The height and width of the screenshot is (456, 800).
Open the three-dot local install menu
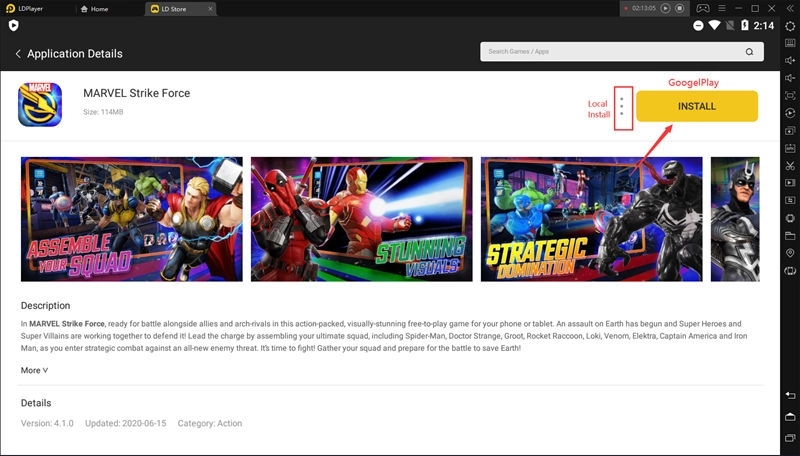[x=622, y=106]
